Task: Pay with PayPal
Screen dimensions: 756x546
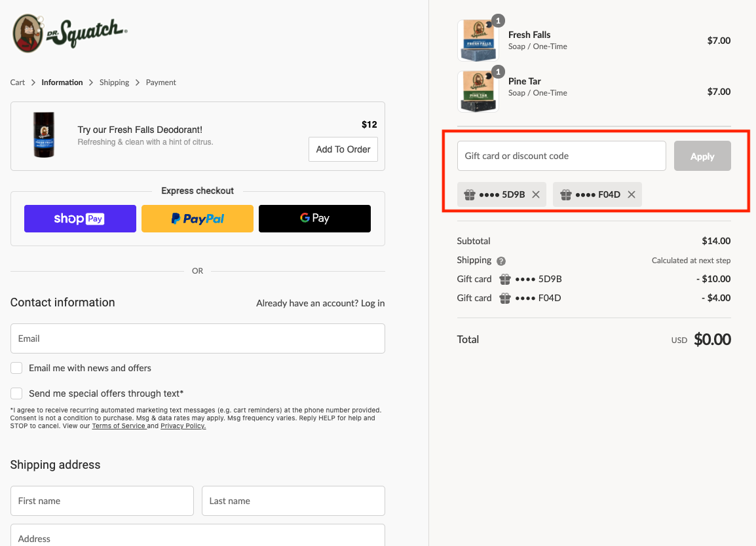Action: pyautogui.click(x=197, y=219)
